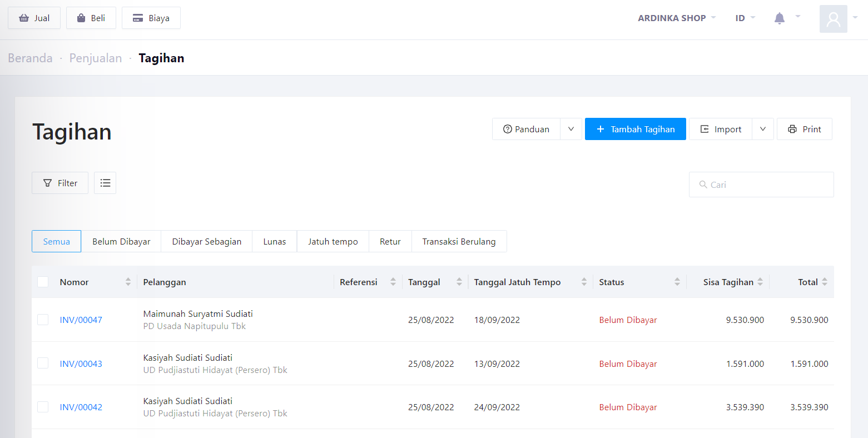Switch to Lunas tab
This screenshot has height=438, width=868.
pos(275,241)
